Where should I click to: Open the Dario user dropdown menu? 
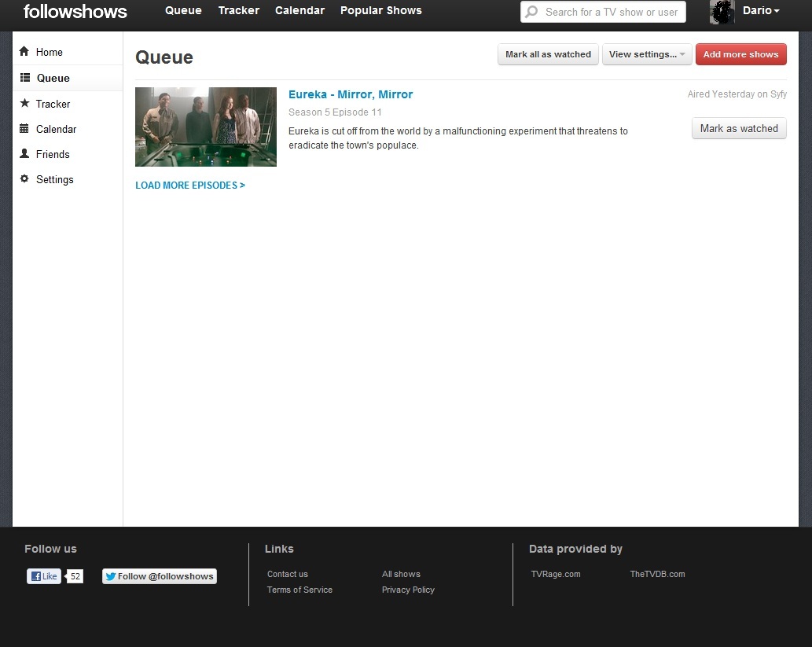(x=761, y=10)
